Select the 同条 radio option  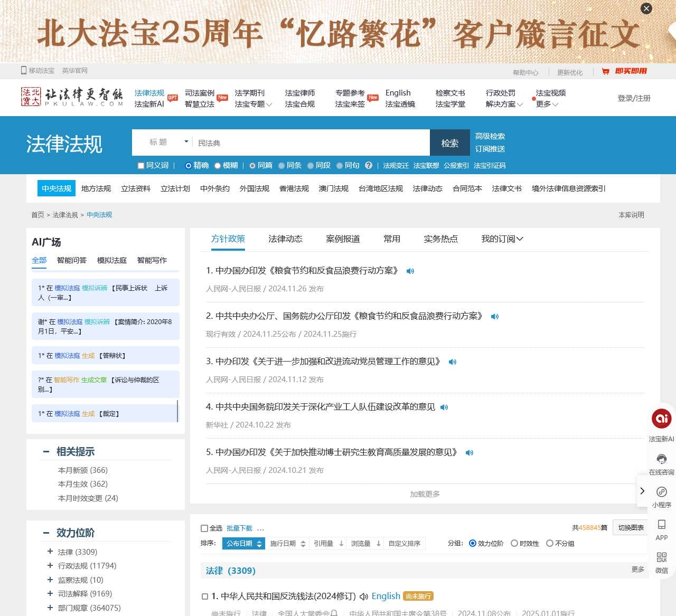click(281, 166)
